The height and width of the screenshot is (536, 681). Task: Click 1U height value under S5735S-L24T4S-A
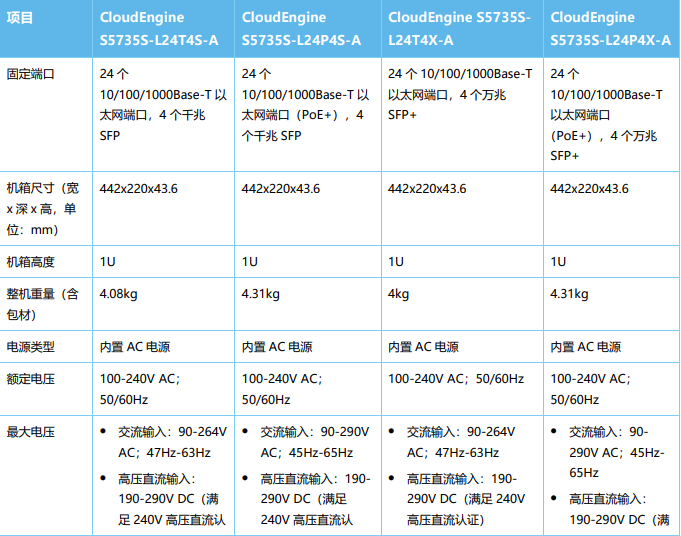click(108, 262)
